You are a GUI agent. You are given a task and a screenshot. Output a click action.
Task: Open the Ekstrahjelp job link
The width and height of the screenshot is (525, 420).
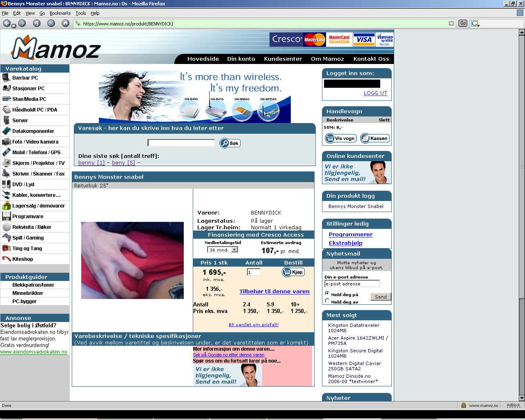tap(346, 243)
